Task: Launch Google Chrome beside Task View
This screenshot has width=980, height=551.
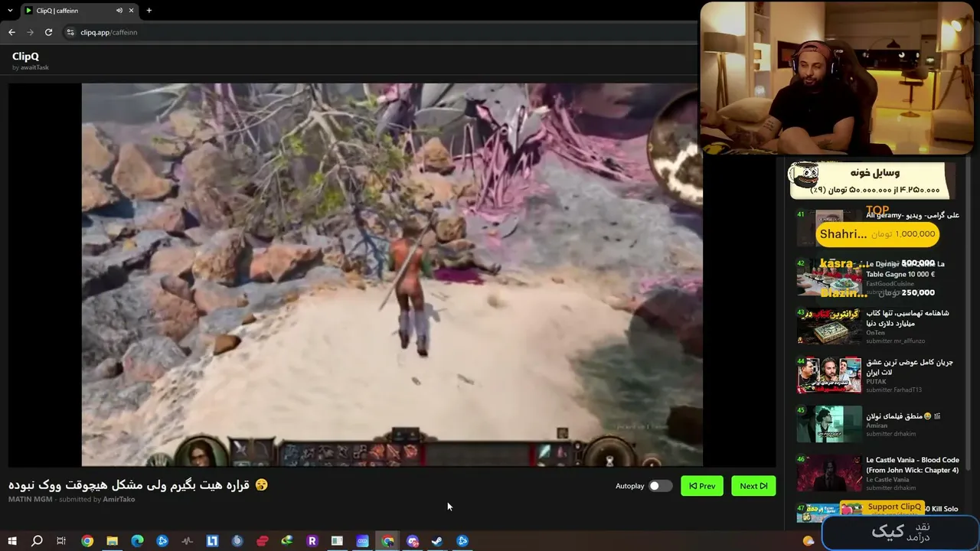Action: pos(87,541)
